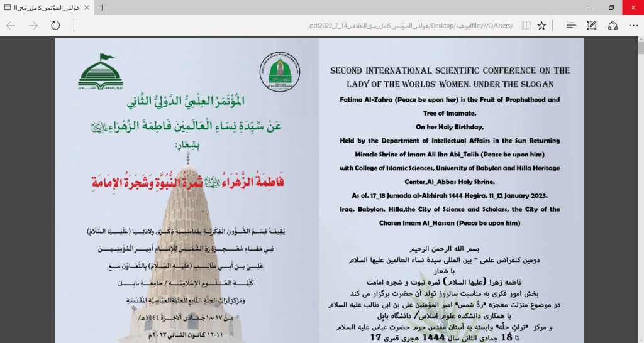The image size is (644, 343).
Task: Open the Hub panel icon
Action: 570,26
